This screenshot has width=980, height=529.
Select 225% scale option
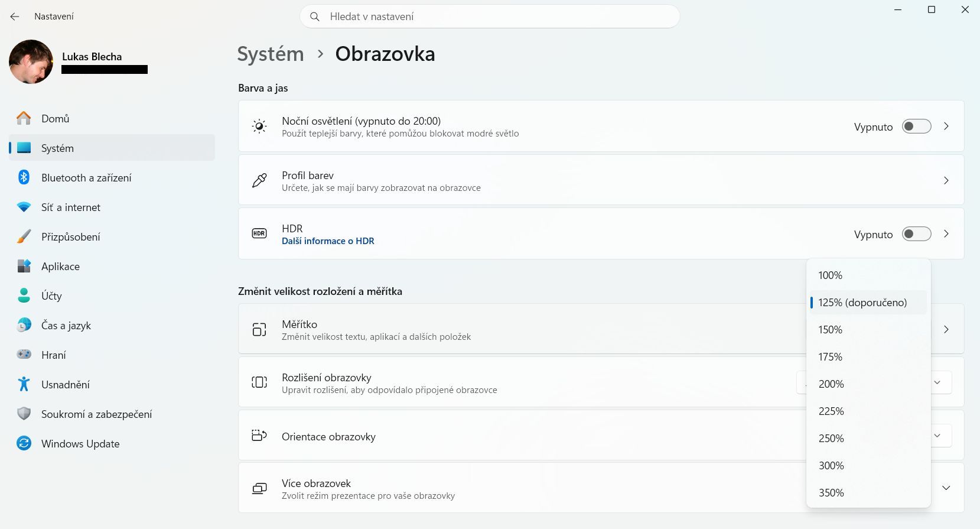pos(868,411)
